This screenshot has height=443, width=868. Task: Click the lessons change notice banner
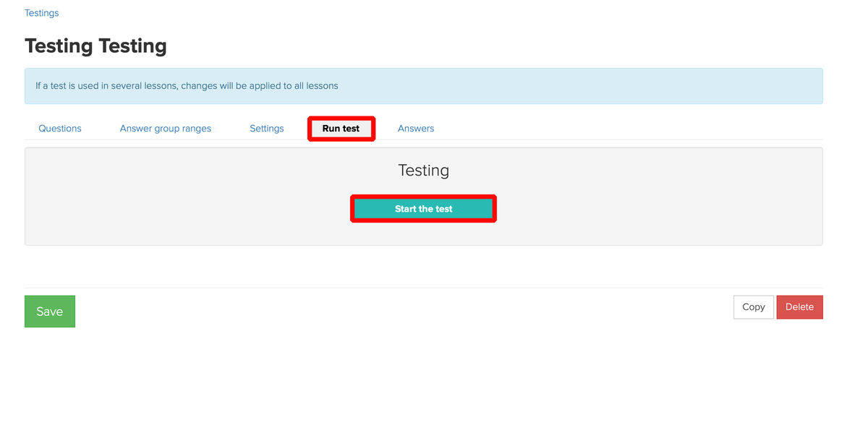pos(423,85)
